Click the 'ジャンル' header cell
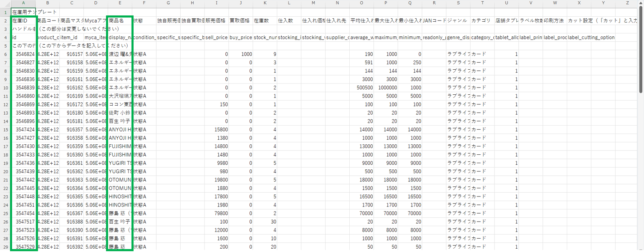The image size is (644, 252). 458,20
